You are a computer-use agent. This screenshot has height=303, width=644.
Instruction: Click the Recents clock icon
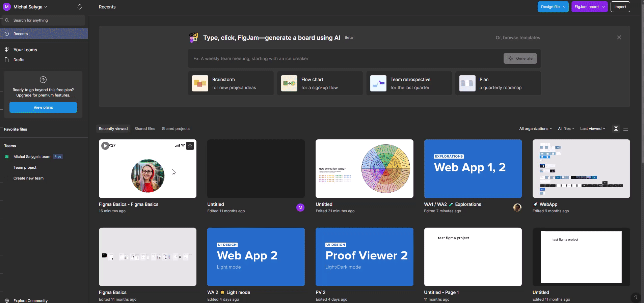pos(7,34)
